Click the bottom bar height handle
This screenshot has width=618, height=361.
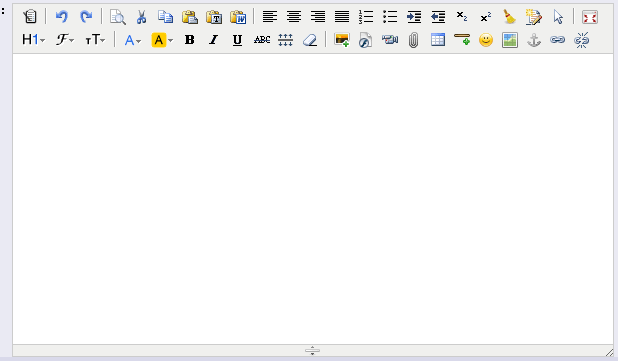(312, 350)
